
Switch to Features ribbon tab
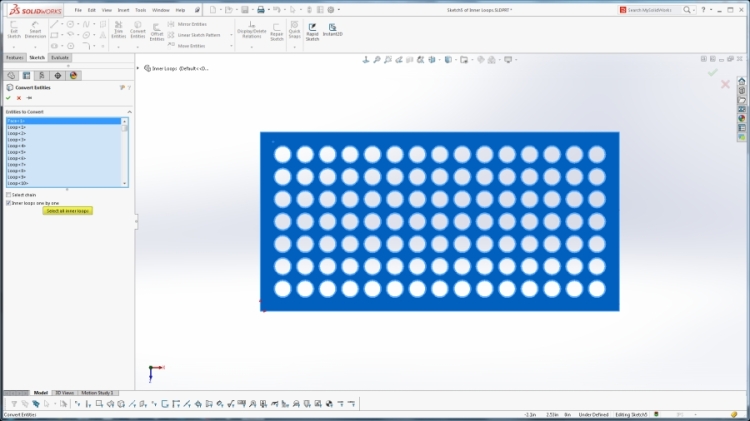(x=15, y=57)
